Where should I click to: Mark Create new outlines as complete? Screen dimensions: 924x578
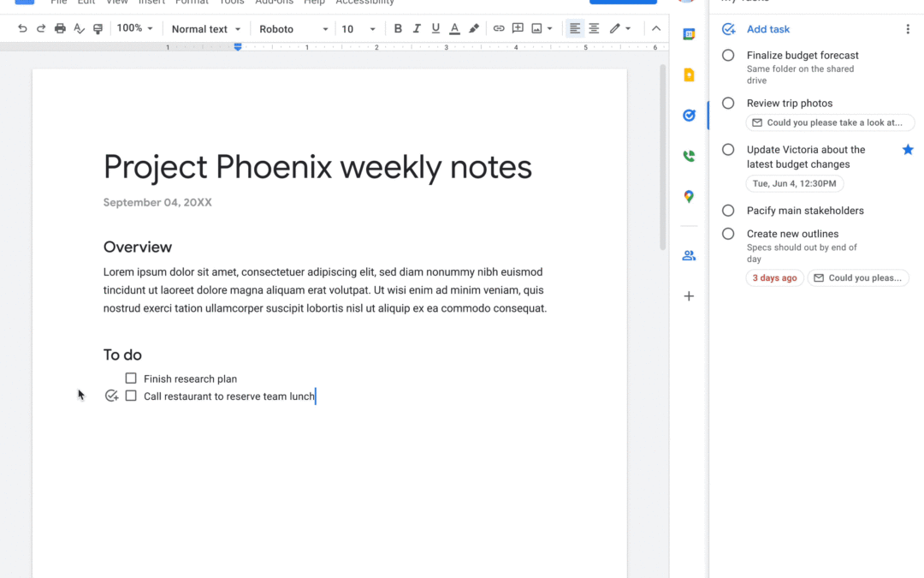(728, 234)
